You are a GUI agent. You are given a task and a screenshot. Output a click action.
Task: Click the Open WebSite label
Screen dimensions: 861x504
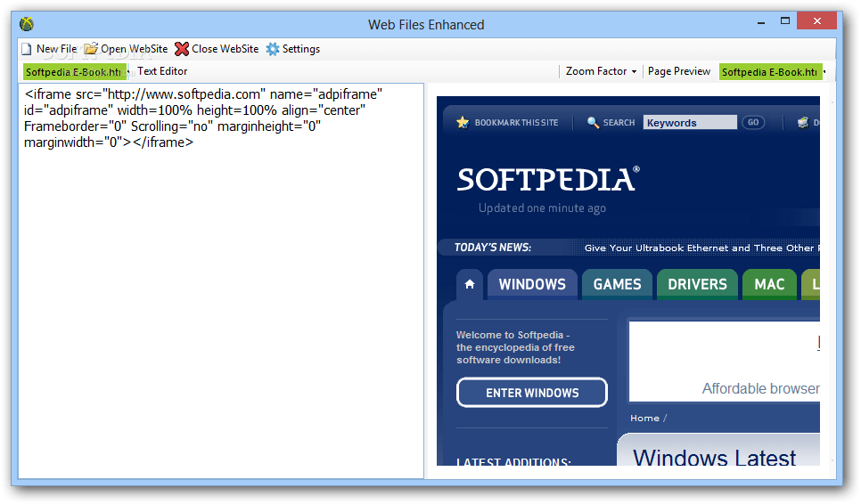(134, 49)
